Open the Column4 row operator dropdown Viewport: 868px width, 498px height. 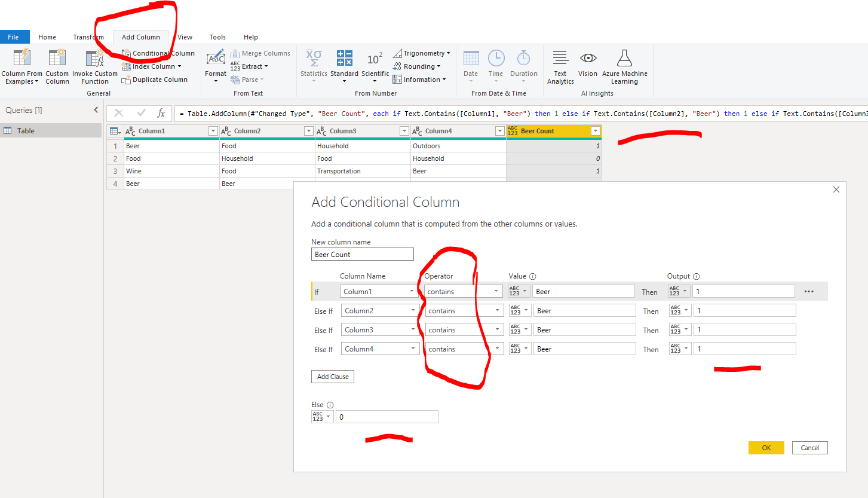pyautogui.click(x=464, y=349)
